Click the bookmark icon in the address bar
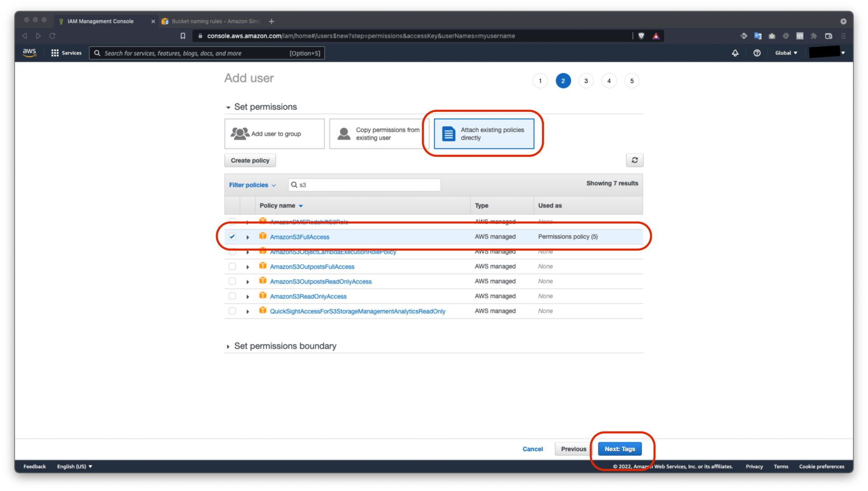The width and height of the screenshot is (868, 491). [x=183, y=36]
